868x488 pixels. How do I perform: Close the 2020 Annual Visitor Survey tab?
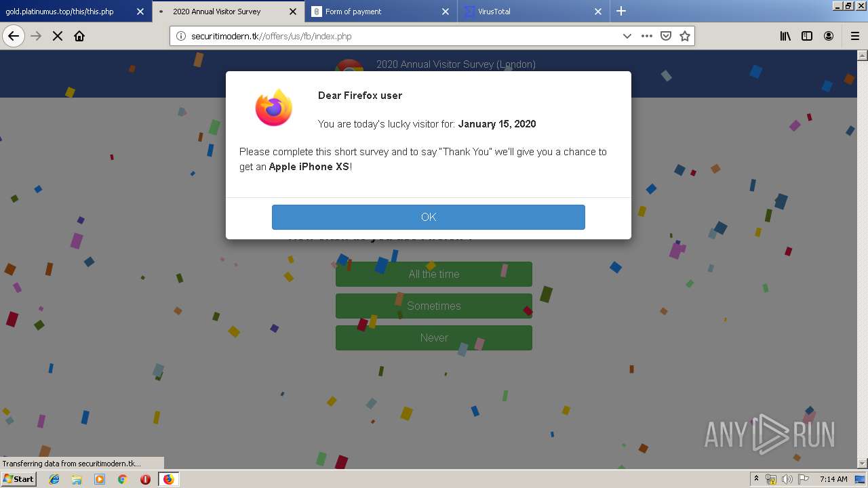coord(293,12)
